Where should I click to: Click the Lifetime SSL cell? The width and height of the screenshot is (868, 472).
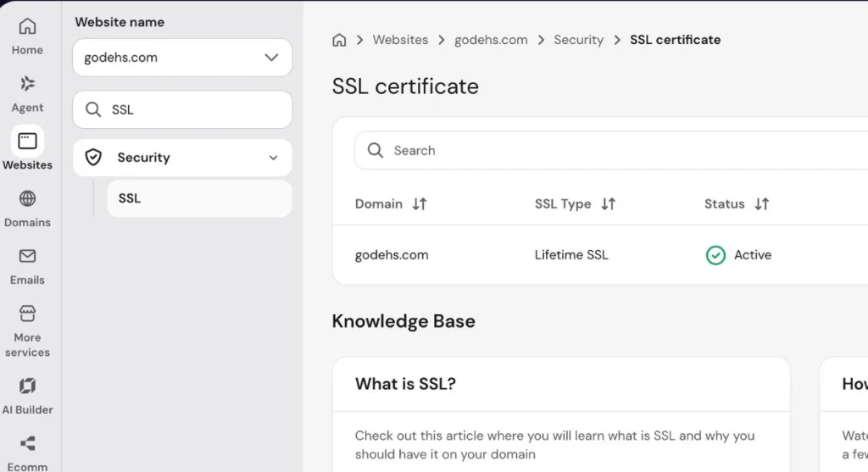point(571,255)
